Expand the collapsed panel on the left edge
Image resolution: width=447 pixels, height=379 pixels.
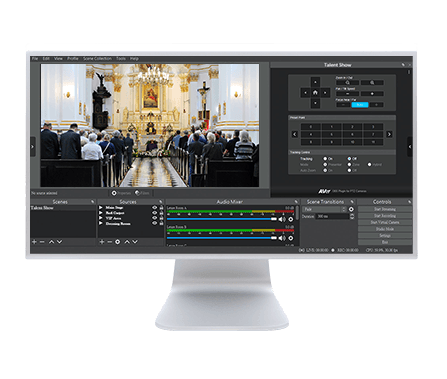click(x=33, y=147)
